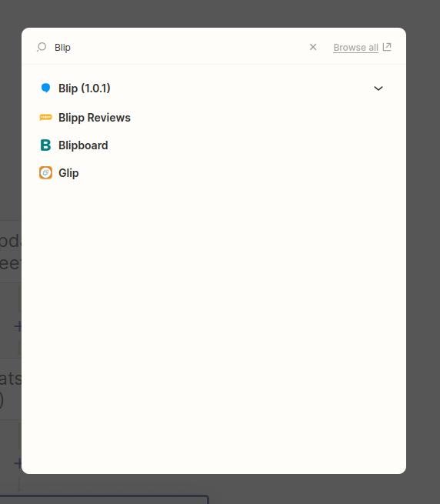Click the partially hidden "oda" step text
Screen dimensions: 440x504
(x=10, y=241)
